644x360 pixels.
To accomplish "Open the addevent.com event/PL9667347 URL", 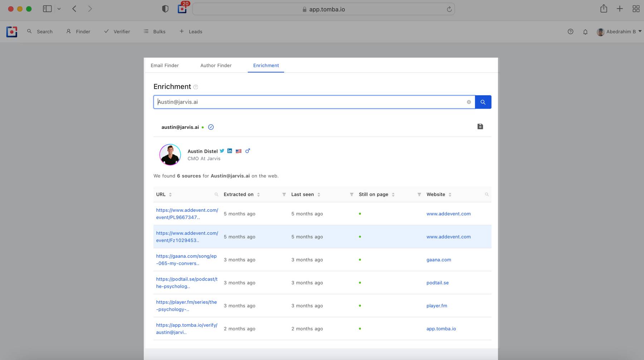I will 187,214.
